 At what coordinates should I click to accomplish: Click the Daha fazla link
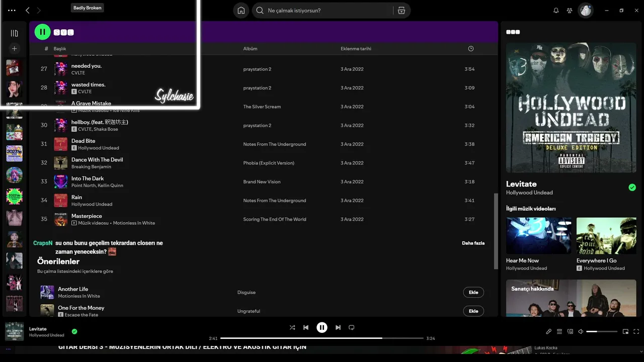pyautogui.click(x=473, y=243)
